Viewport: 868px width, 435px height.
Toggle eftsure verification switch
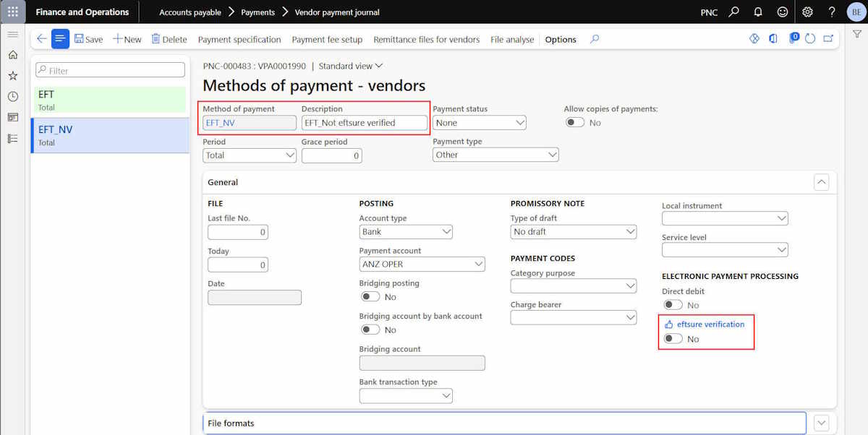click(x=673, y=339)
